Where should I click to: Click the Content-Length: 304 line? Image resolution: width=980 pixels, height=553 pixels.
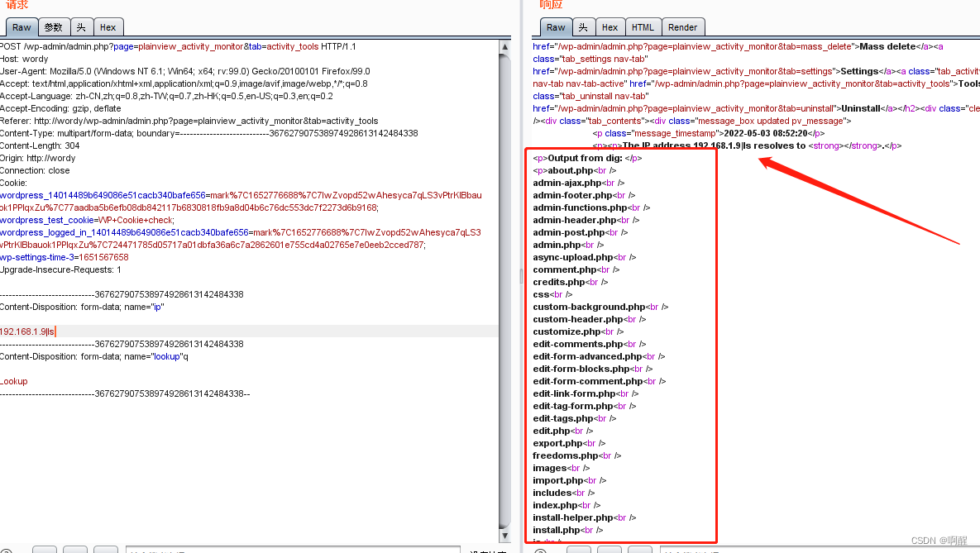point(40,145)
